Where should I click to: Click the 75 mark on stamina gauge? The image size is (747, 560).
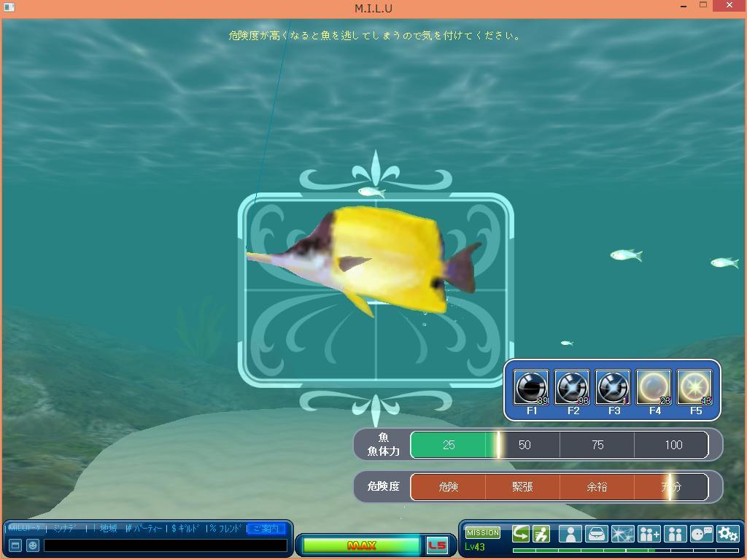pyautogui.click(x=597, y=445)
